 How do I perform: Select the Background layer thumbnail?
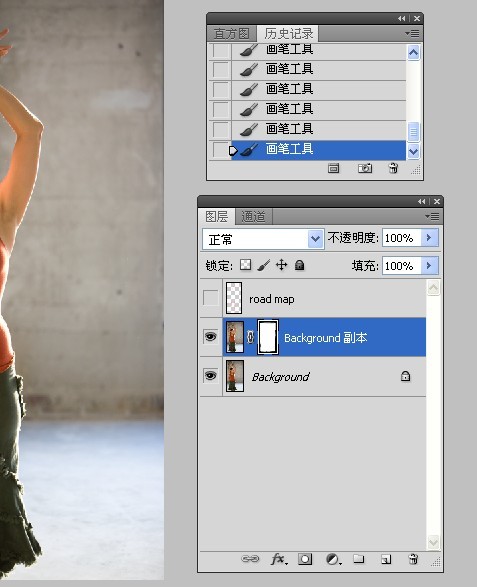[235, 376]
